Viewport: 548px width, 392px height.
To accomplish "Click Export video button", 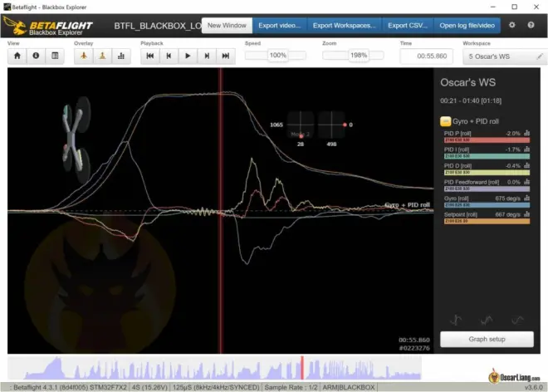I will (279, 26).
